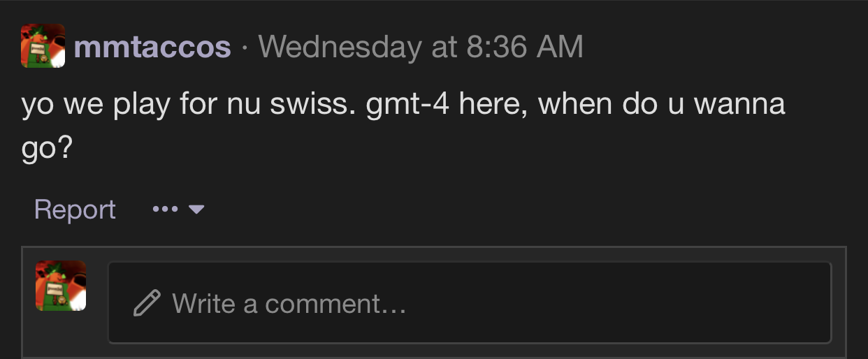Viewport: 868px width, 359px height.
Task: Click mmtaccos profile avatar beside the username
Action: click(x=43, y=46)
